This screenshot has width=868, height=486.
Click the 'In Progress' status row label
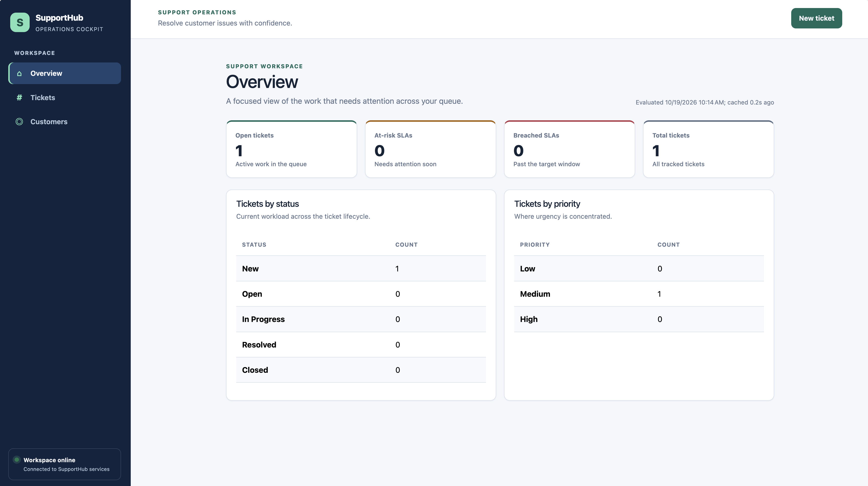(x=263, y=319)
